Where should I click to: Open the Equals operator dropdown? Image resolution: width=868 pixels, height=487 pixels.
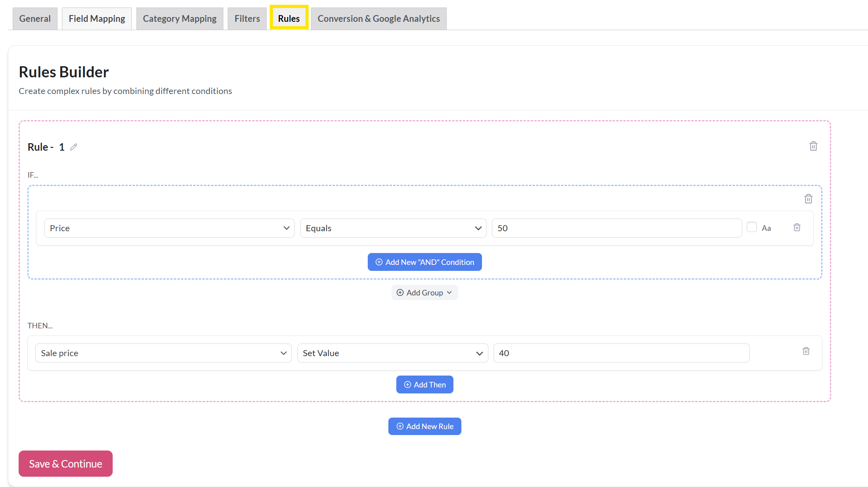pos(393,228)
